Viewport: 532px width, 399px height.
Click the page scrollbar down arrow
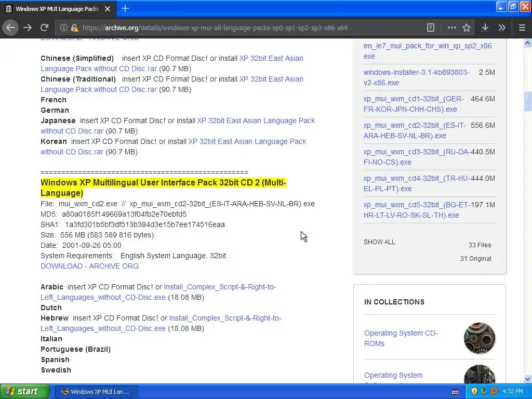click(x=527, y=379)
